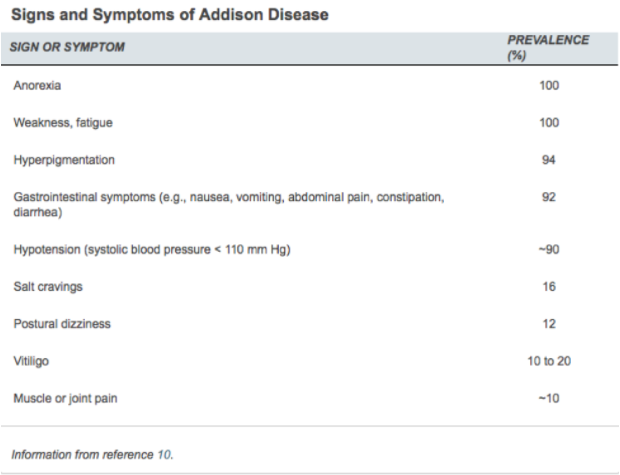Select the "PREVALENCE (%)" column header
620x475 pixels.
547,47
